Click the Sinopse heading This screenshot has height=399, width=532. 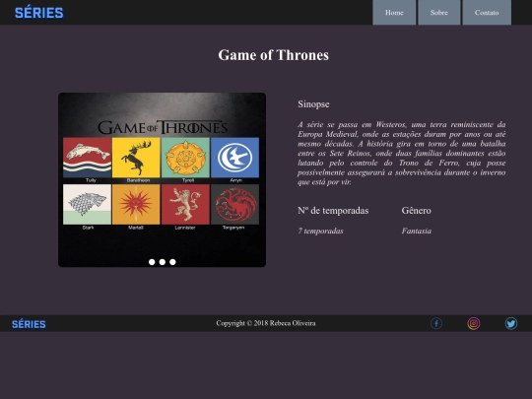(313, 104)
